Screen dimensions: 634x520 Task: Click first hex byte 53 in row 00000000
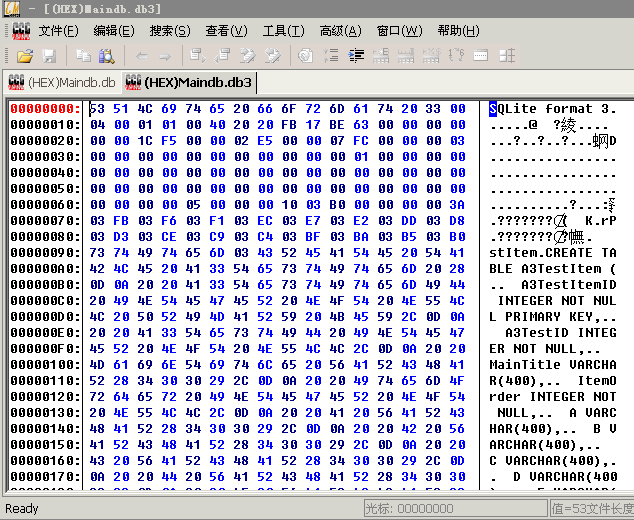pos(97,109)
